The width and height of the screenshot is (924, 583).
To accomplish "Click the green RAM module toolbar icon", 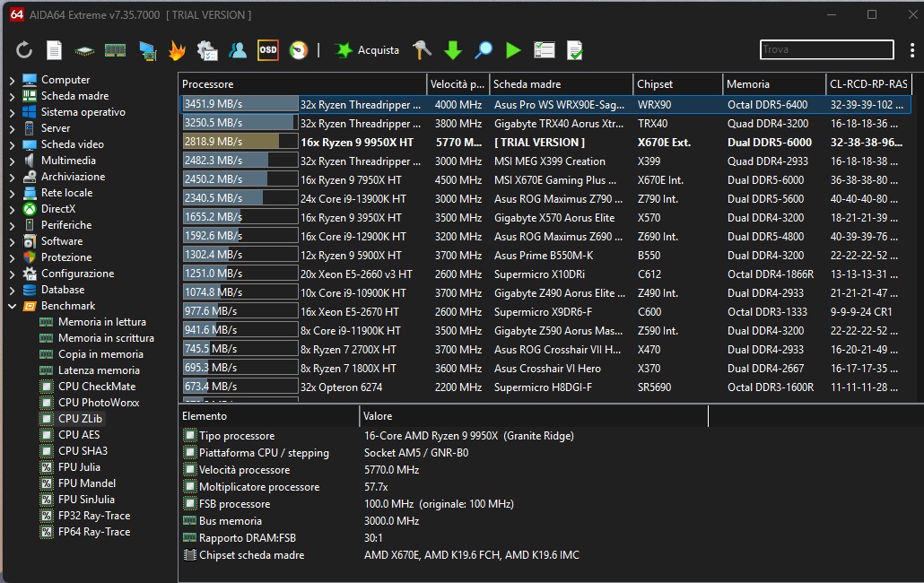I will [115, 50].
